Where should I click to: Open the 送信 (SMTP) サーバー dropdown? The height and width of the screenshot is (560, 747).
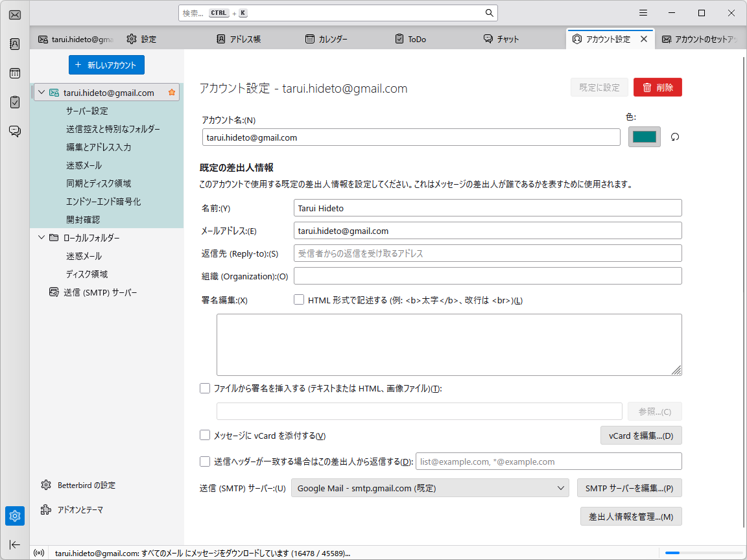coord(430,488)
